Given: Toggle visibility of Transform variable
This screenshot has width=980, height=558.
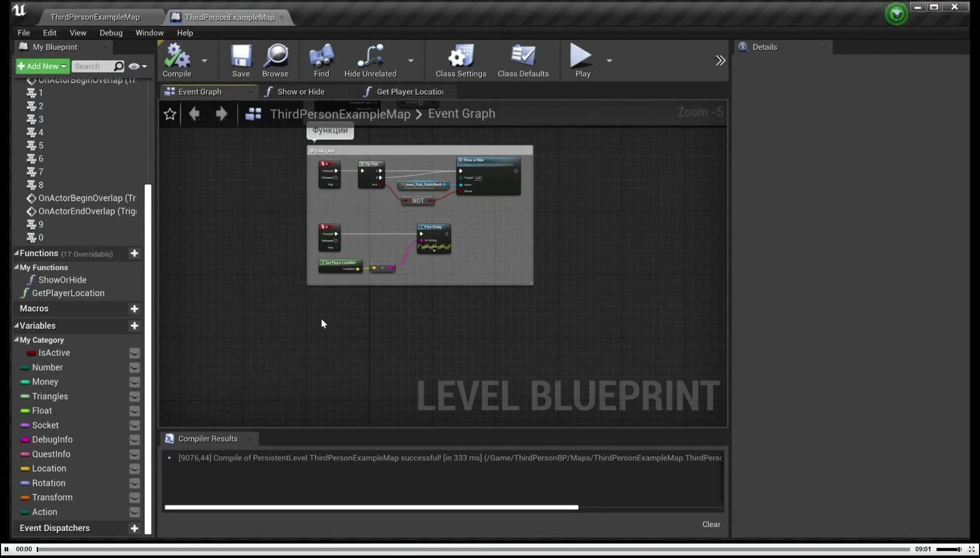Looking at the screenshot, I should coord(135,497).
